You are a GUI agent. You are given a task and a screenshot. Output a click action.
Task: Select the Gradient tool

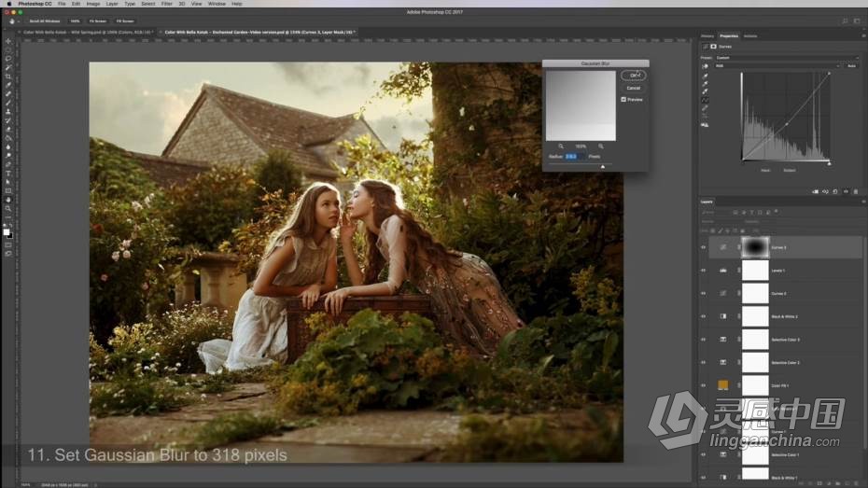click(7, 138)
